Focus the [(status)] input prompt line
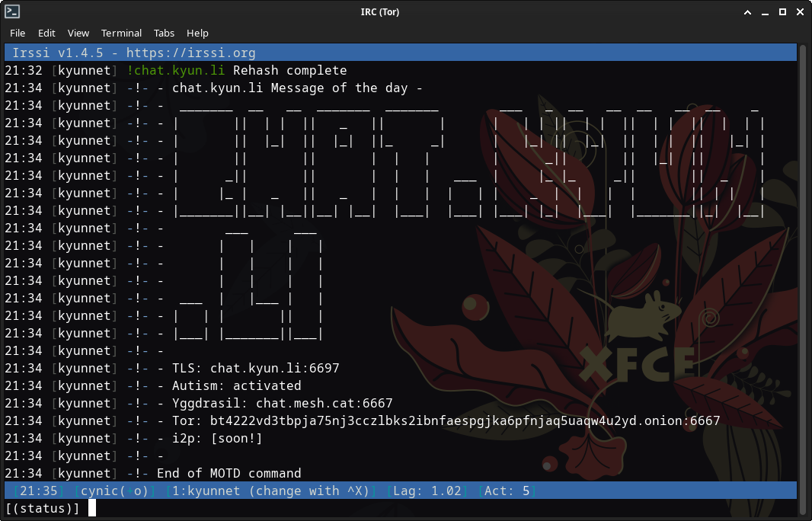Image resolution: width=812 pixels, height=521 pixels. (x=229, y=508)
